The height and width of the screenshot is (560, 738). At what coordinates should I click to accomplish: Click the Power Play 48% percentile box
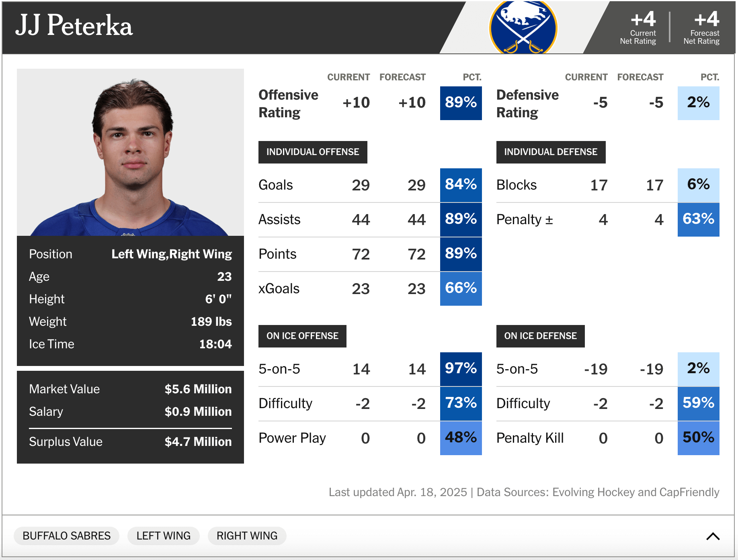pyautogui.click(x=461, y=438)
